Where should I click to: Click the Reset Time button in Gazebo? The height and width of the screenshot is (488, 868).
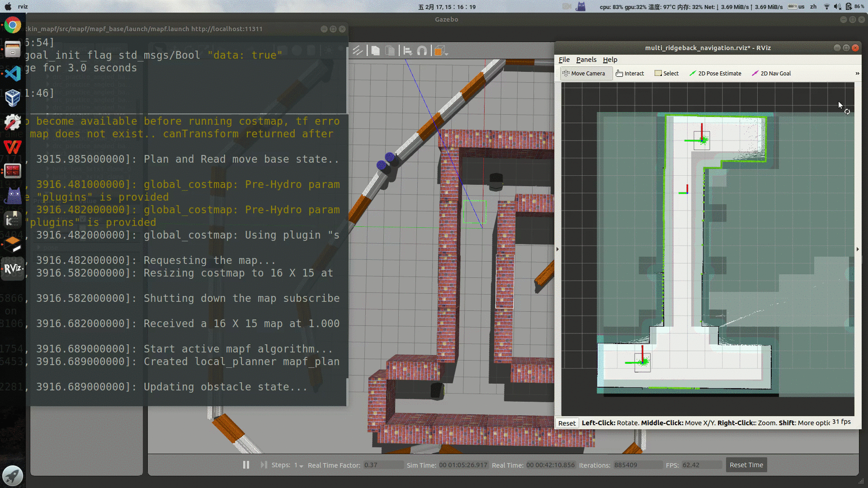click(x=746, y=465)
